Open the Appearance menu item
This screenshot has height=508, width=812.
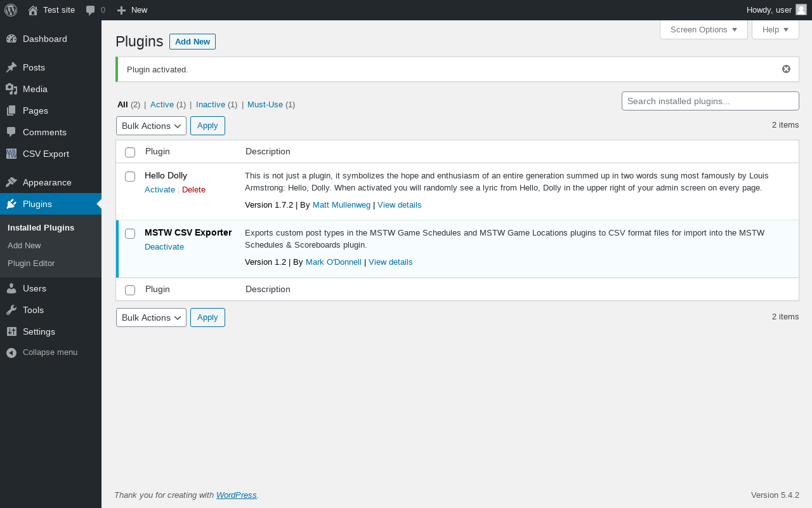pyautogui.click(x=51, y=182)
